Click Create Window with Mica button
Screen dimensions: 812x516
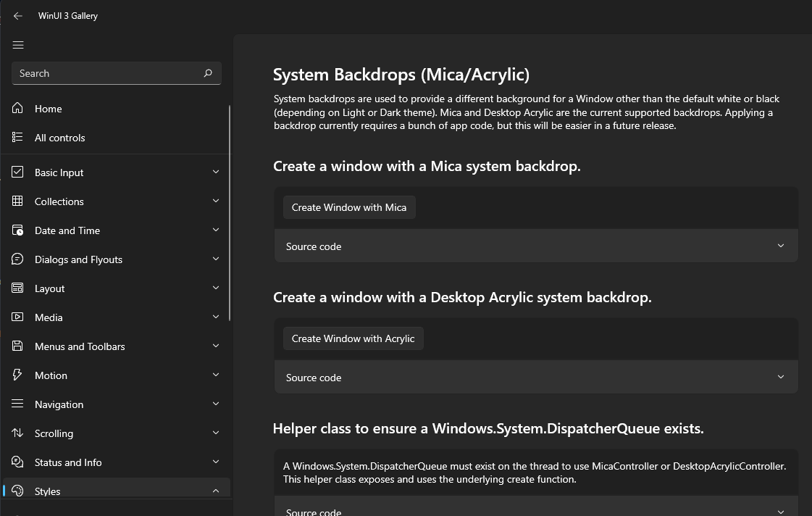click(349, 207)
